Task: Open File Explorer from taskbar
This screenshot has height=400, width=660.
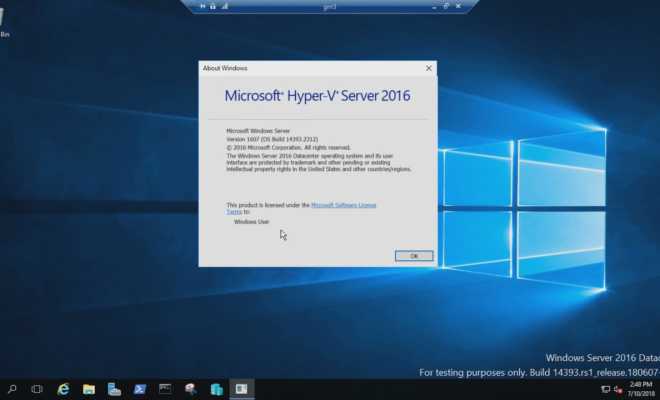Action: 89,389
